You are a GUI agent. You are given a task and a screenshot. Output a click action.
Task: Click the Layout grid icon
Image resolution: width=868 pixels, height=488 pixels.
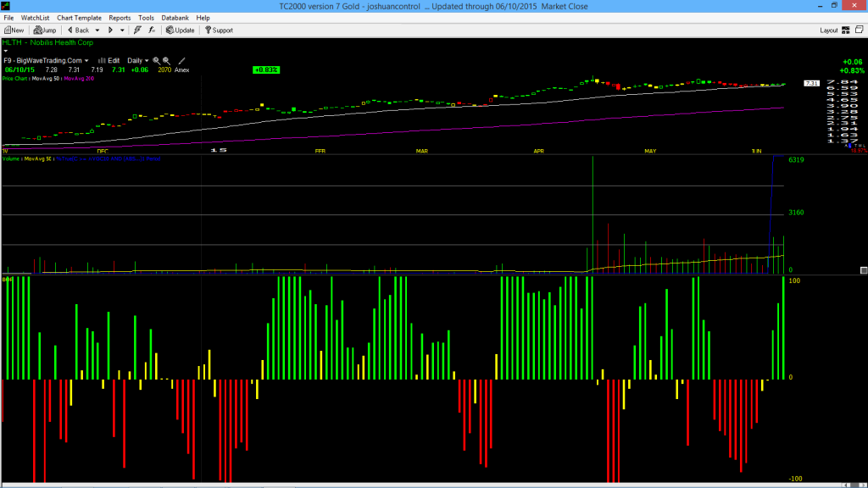846,30
